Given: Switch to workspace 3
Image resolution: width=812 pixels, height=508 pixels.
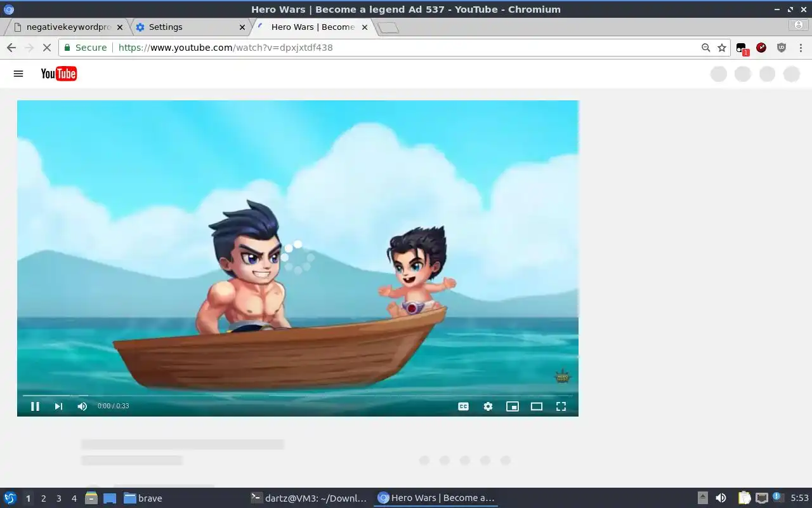Looking at the screenshot, I should pyautogui.click(x=58, y=498).
